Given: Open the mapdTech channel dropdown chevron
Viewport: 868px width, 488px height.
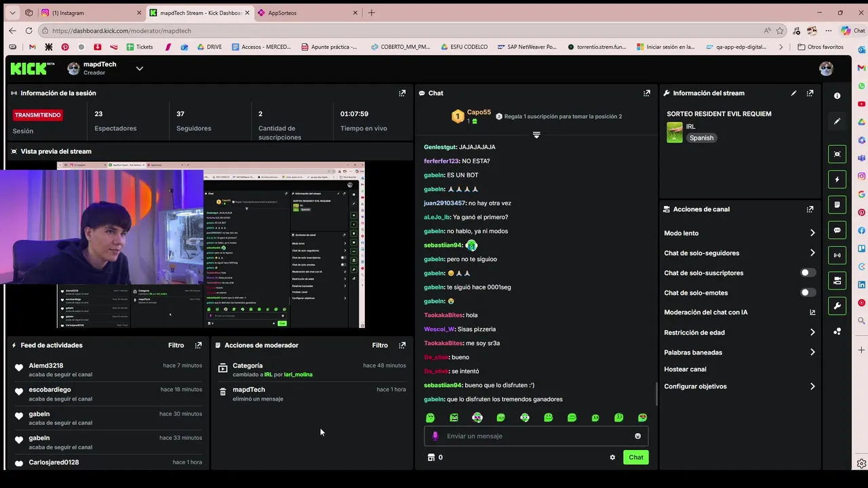Looking at the screenshot, I should (x=139, y=68).
